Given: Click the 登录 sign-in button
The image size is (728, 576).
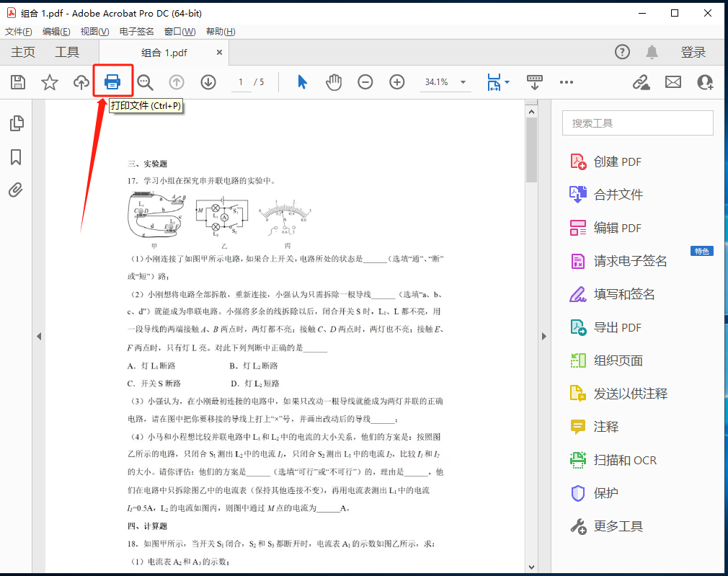Looking at the screenshot, I should point(693,53).
